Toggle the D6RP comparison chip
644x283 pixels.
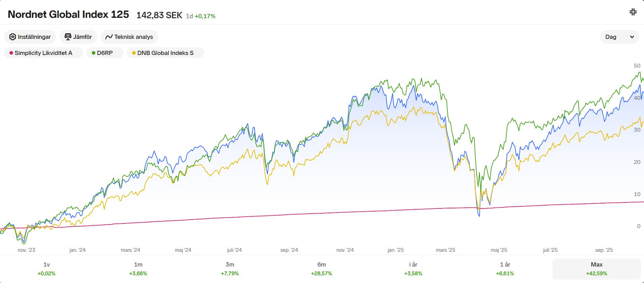105,53
